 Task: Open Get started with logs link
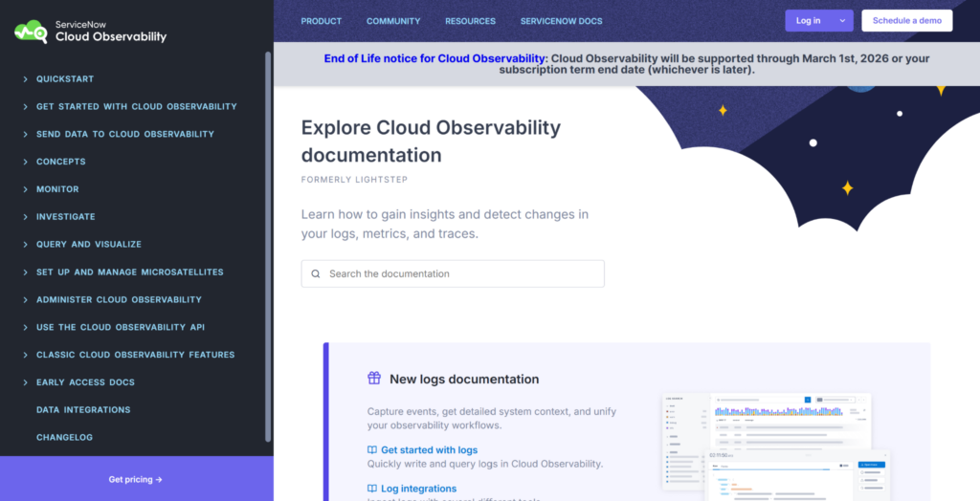[x=429, y=449]
